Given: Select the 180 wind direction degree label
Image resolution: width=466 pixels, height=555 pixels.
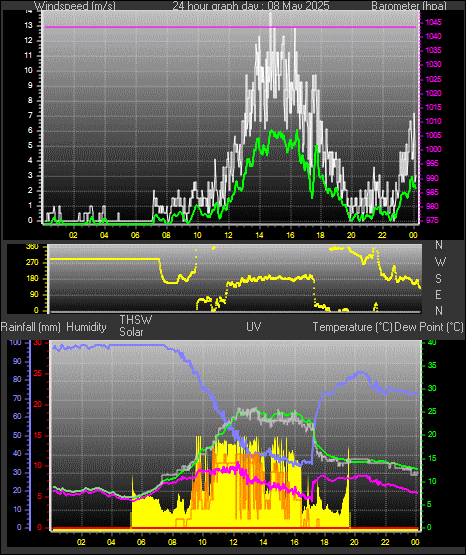Looking at the screenshot, I should coord(32,279).
